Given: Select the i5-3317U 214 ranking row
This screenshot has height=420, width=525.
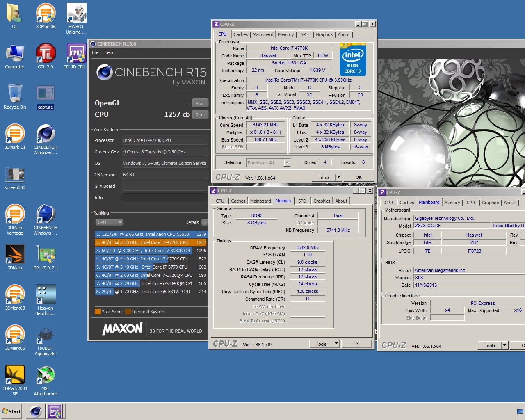Looking at the screenshot, I should pos(151,292).
